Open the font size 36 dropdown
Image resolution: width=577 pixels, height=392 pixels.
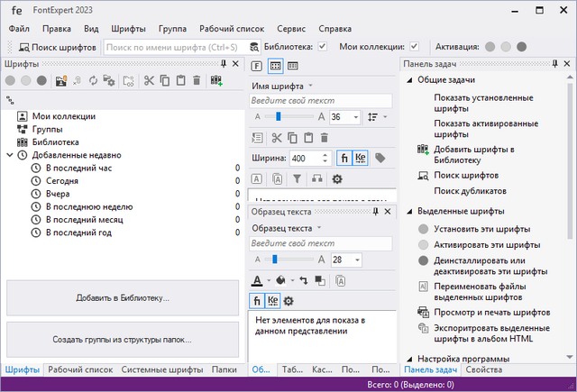click(x=355, y=117)
